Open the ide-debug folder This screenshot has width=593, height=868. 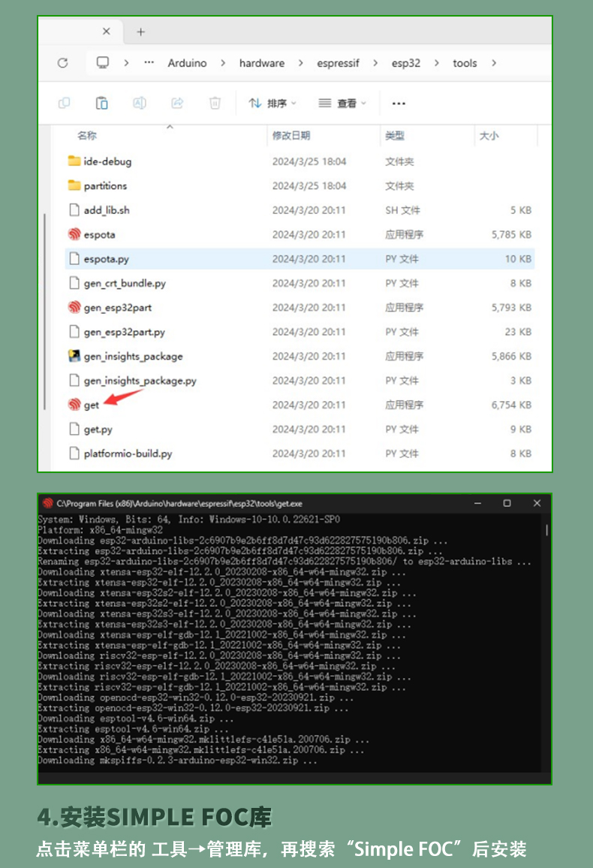click(107, 161)
